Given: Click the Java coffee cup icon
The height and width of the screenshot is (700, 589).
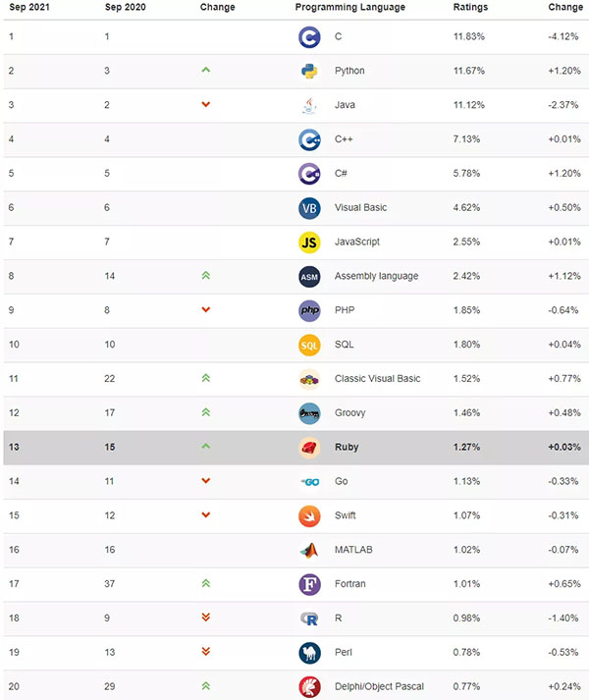Looking at the screenshot, I should coord(309,105).
